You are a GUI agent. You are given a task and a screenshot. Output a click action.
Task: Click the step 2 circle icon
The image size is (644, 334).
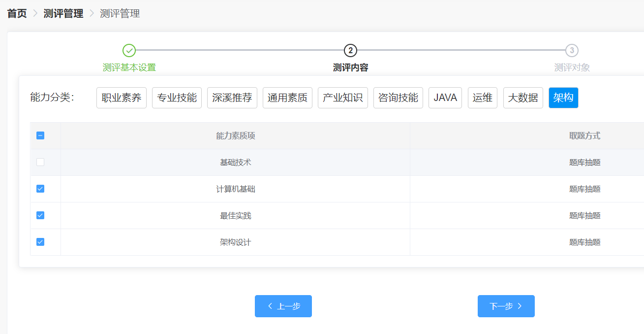pyautogui.click(x=350, y=50)
